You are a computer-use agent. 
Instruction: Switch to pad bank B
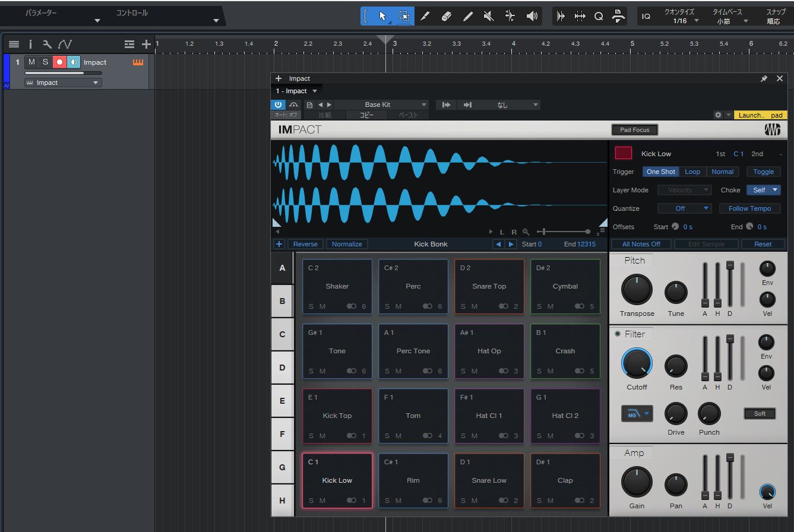coord(282,301)
